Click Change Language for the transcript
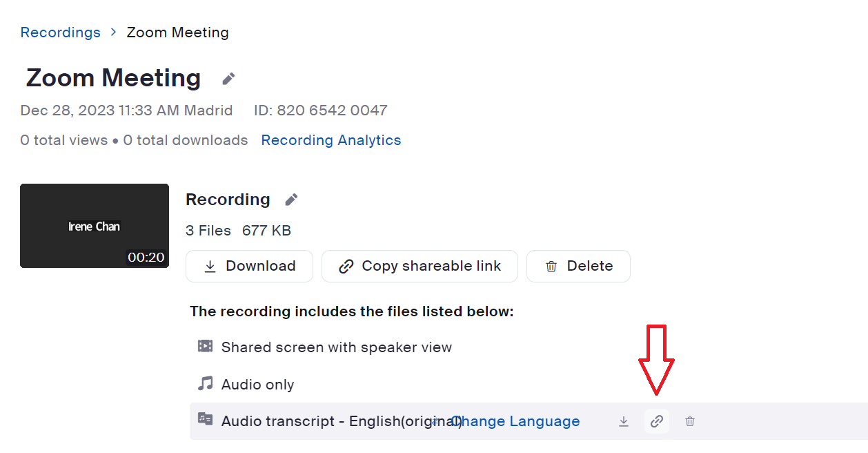The height and width of the screenshot is (453, 868). (x=515, y=421)
